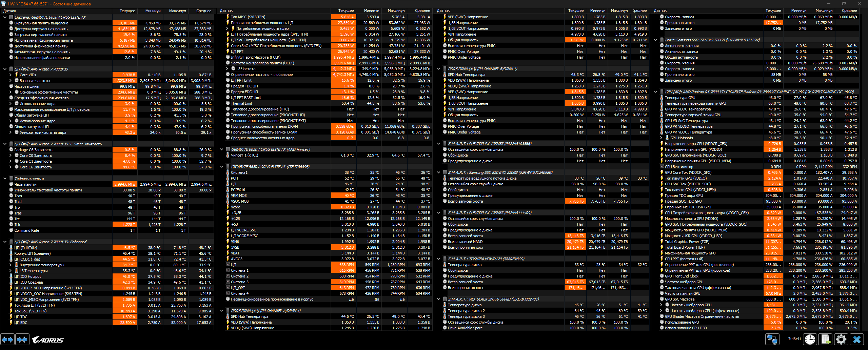The image size is (868, 350).
Task: Click Датчик header above VPP (SWC) Напряжение list
Action: 499,11
